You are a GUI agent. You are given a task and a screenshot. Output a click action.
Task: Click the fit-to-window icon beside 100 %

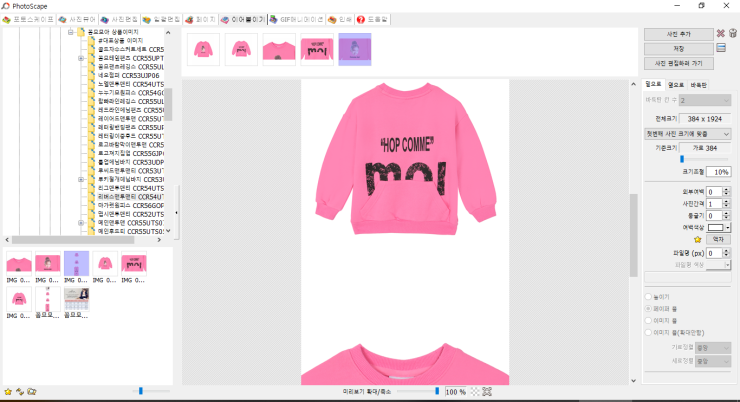[x=487, y=392]
